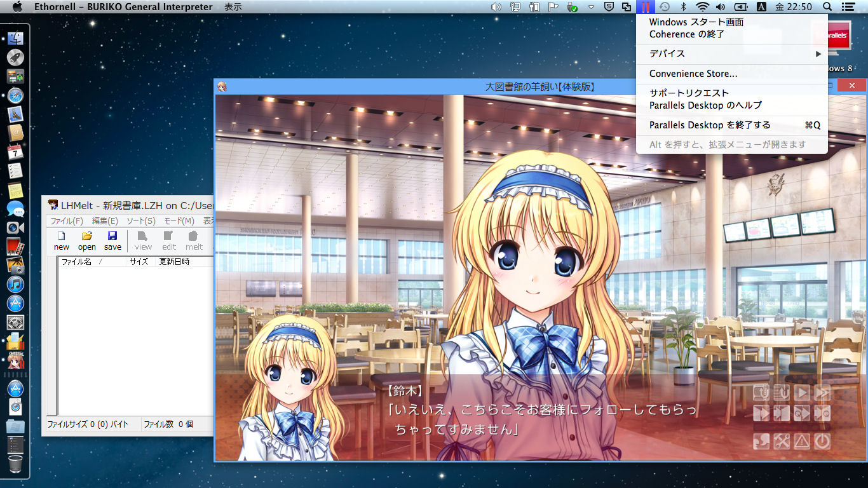Viewport: 868px width, 488px height.
Task: Open the 表示 menu in the Mac menu bar
Action: coord(233,7)
